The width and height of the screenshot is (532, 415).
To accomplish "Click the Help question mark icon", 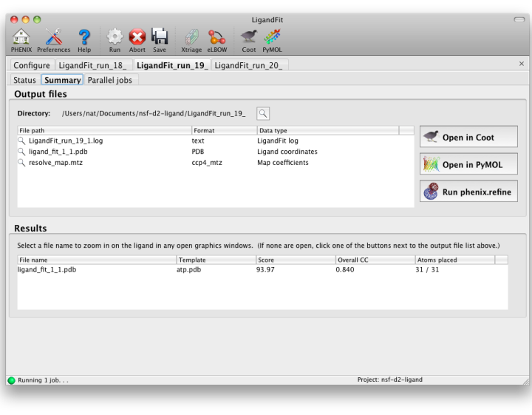I will (84, 39).
